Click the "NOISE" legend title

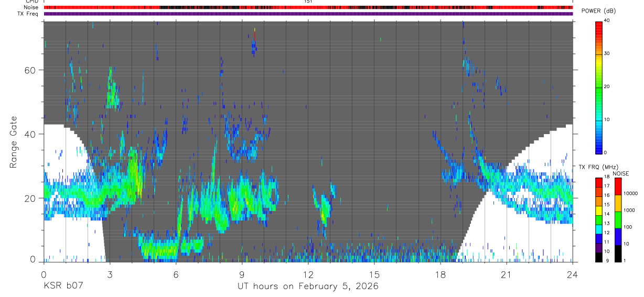click(x=620, y=173)
